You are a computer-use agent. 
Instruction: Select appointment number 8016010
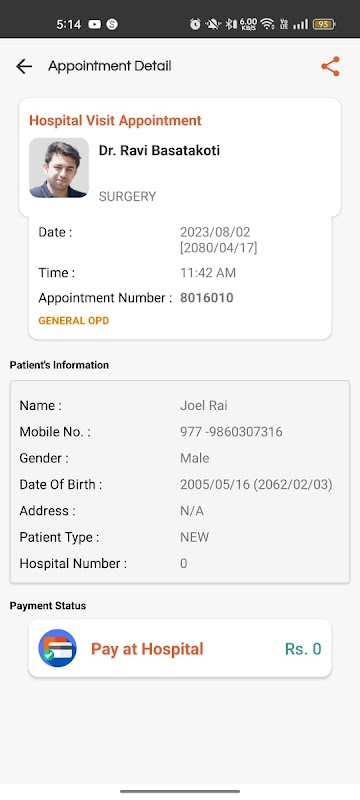(x=207, y=298)
